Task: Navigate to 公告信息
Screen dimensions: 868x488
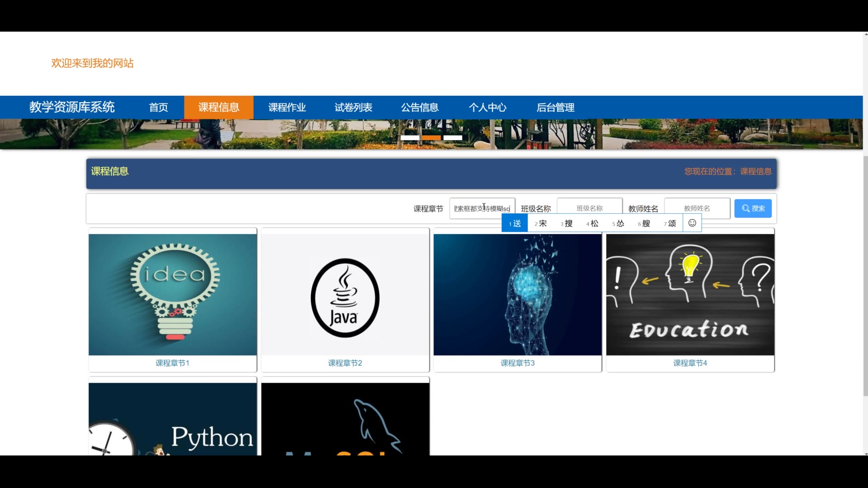Action: (420, 108)
